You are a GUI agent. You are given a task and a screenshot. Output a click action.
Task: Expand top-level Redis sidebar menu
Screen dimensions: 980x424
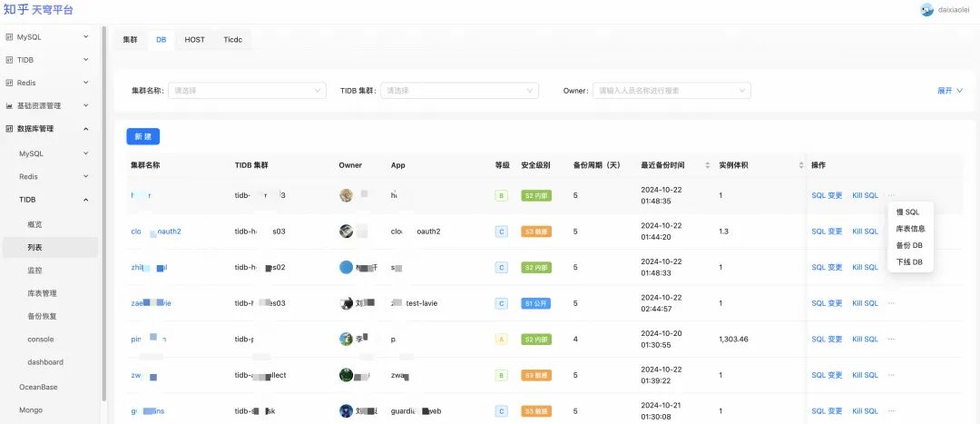pyautogui.click(x=85, y=83)
